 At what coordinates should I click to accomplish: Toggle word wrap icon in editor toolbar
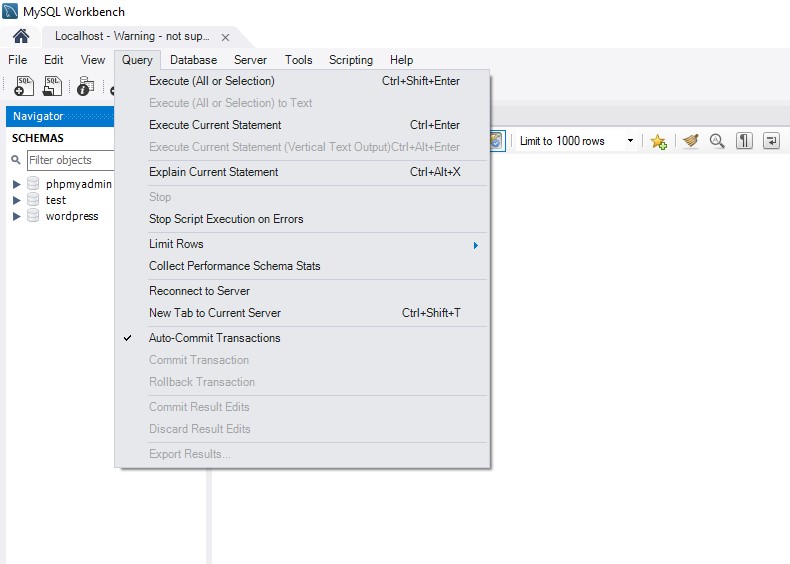[x=771, y=141]
